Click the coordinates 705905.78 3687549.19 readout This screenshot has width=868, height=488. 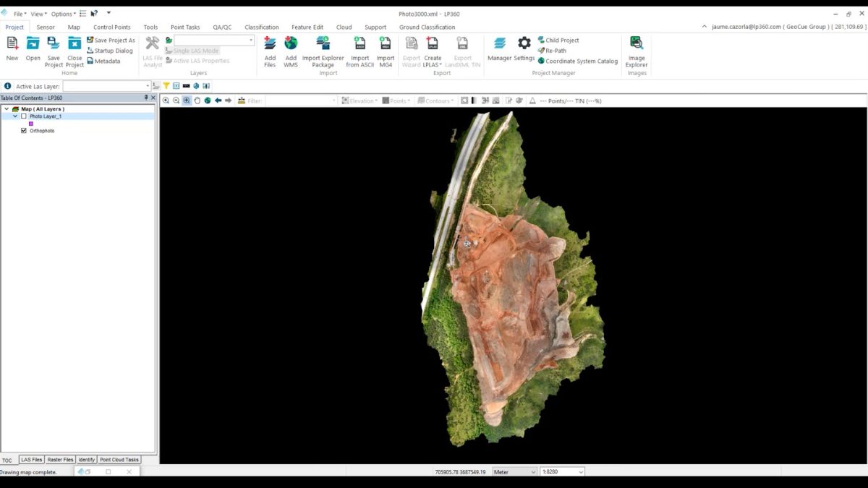460,472
